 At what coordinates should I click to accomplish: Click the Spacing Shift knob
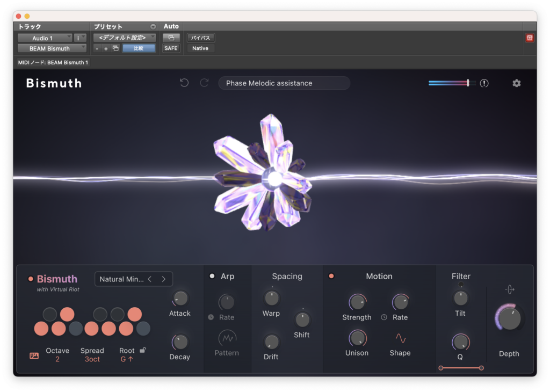[302, 320]
